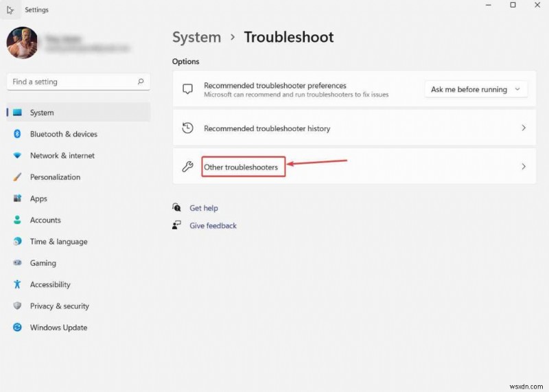The height and width of the screenshot is (392, 549).
Task: Go to Windows Update
Action: click(x=78, y=327)
